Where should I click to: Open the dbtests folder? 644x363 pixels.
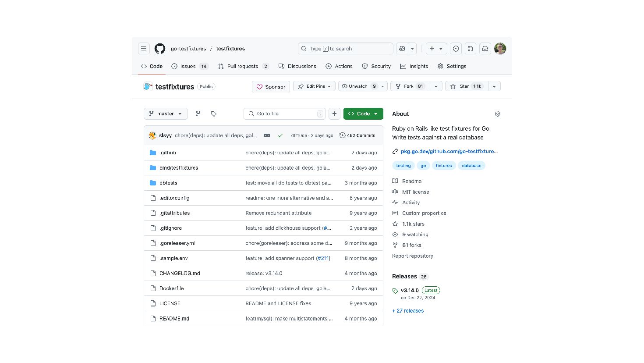coord(168,183)
